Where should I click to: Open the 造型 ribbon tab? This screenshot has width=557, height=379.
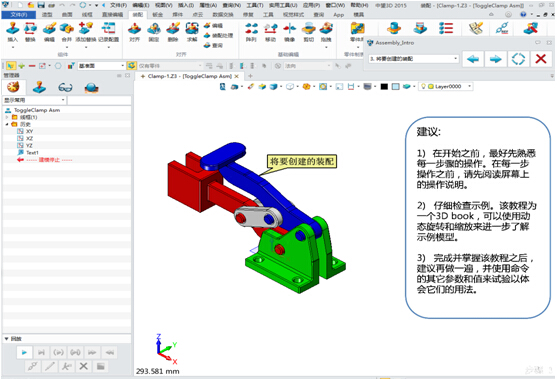click(47, 15)
